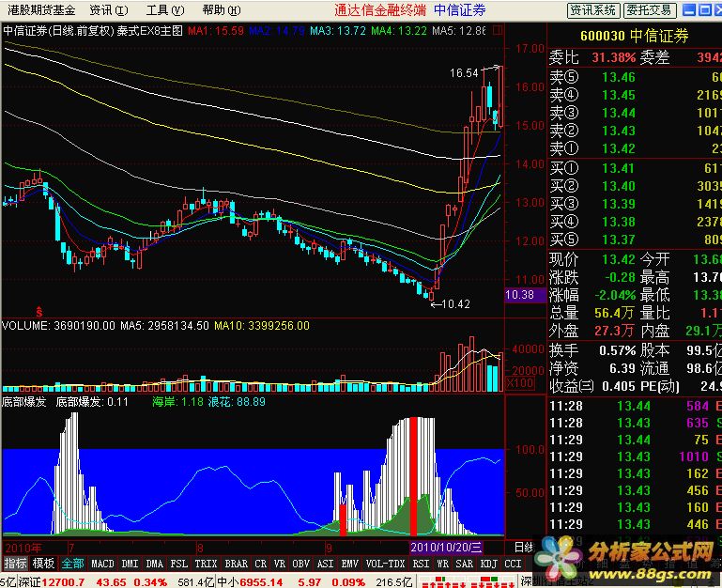Click the 买③ price 13.39
Screen dimensions: 722x588
[x=619, y=204]
